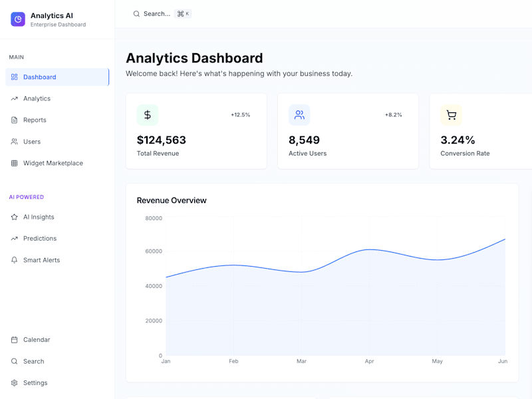This screenshot has width=532, height=399.
Task: Select Users in the sidebar
Action: [57, 142]
